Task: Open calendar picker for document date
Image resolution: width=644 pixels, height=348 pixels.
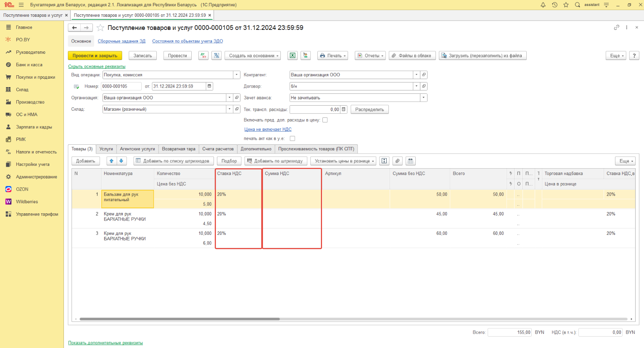Action: coord(209,86)
